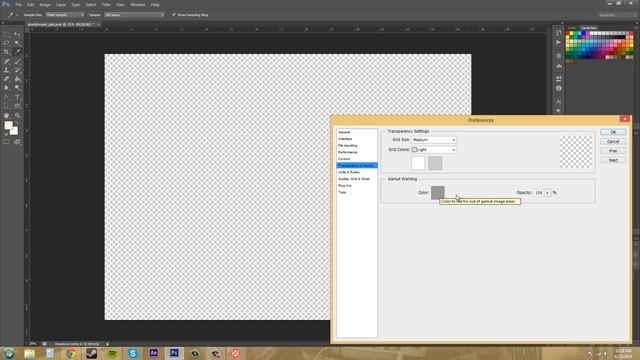The width and height of the screenshot is (640, 360).
Task: Select the Paint Bucket tool
Action: [17, 79]
